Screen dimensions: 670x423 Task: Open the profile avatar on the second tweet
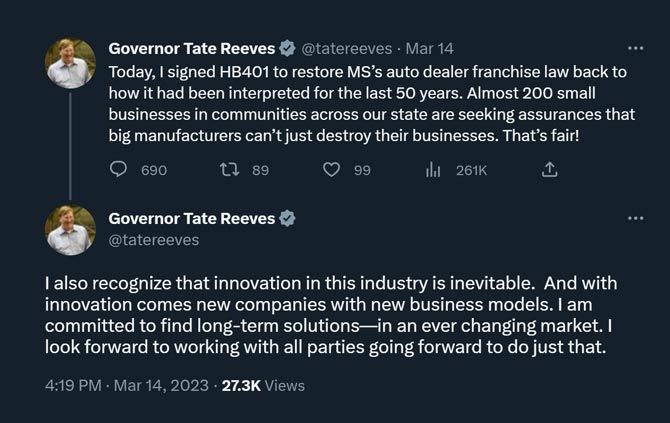click(x=70, y=231)
